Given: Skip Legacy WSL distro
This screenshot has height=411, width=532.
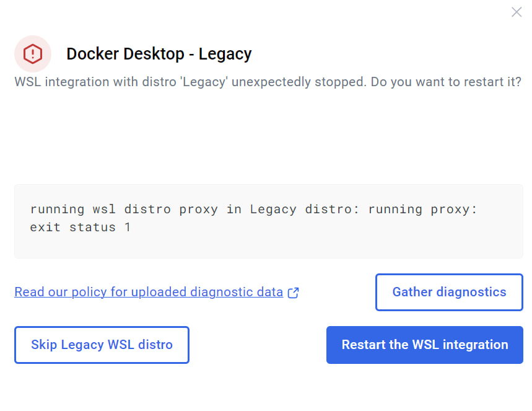Looking at the screenshot, I should (102, 345).
